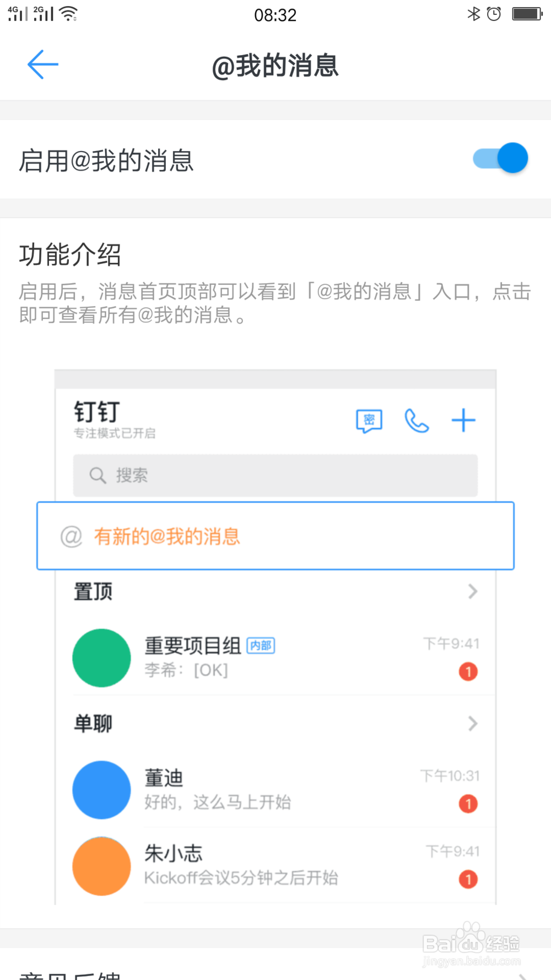Tap the green 重要项目组 avatar
The width and height of the screenshot is (551, 980).
tap(101, 658)
